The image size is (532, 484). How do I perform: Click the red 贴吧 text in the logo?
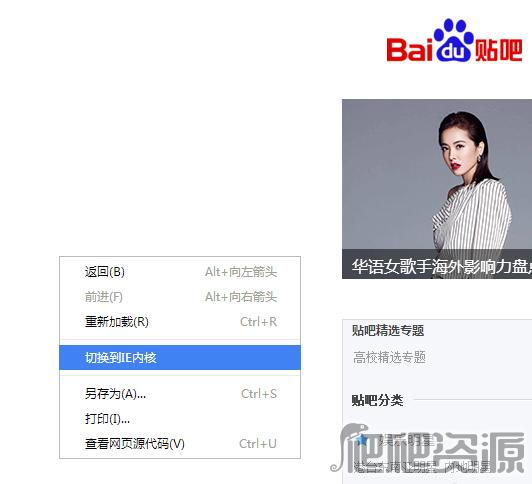coord(498,50)
